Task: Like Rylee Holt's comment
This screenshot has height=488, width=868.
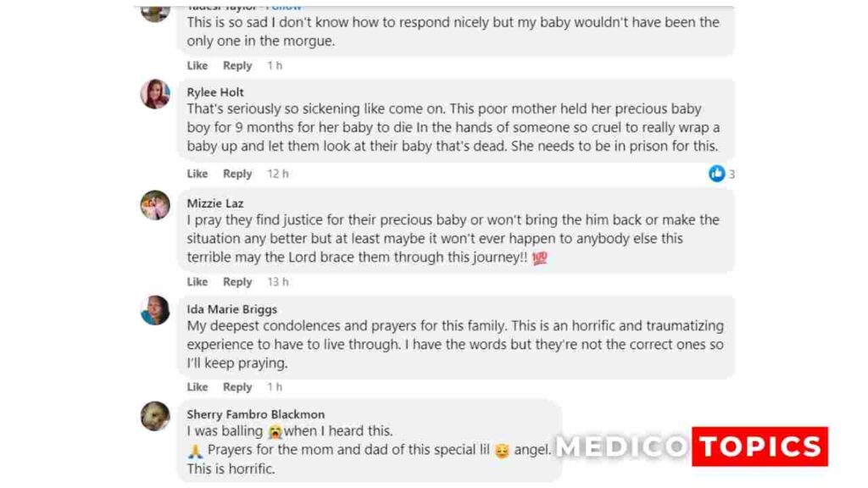Action: (197, 174)
